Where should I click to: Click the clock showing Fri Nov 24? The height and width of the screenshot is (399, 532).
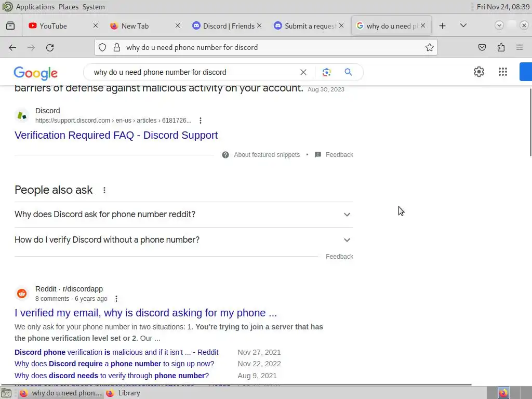(503, 7)
